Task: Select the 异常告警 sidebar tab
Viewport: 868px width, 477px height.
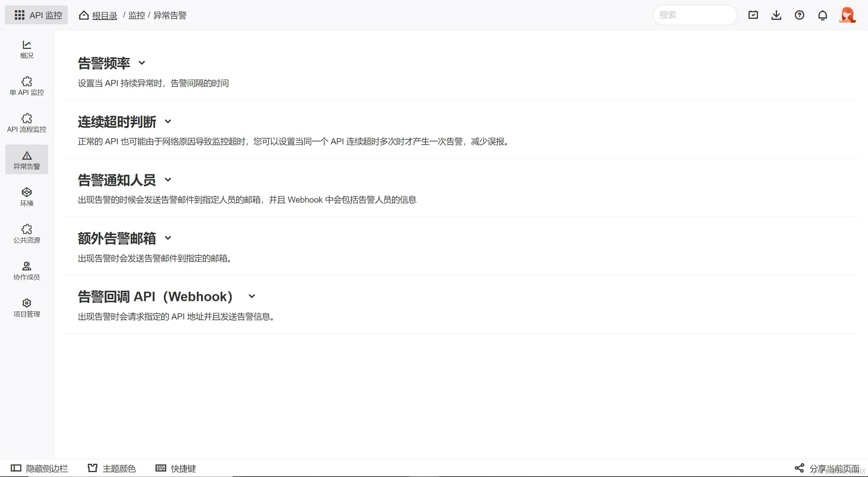Action: click(26, 160)
